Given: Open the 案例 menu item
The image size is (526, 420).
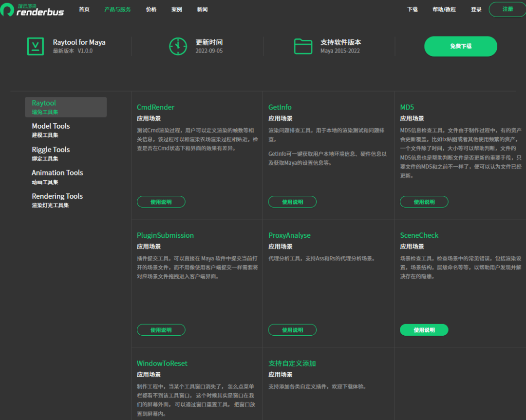Looking at the screenshot, I should point(177,10).
